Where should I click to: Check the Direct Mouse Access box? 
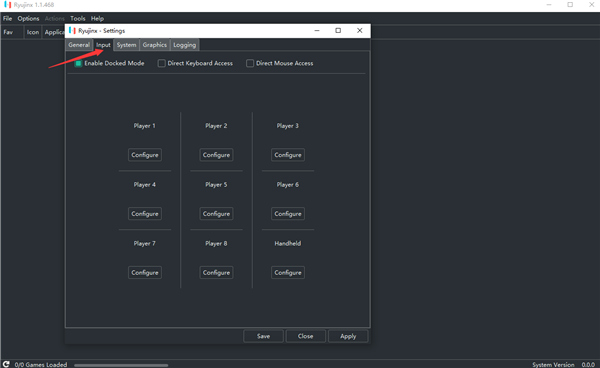coord(250,64)
